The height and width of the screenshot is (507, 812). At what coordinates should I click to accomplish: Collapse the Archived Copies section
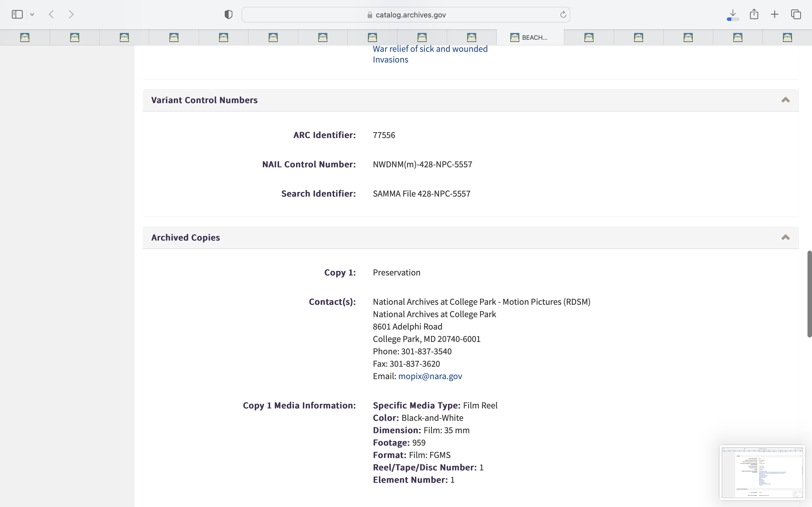point(785,237)
